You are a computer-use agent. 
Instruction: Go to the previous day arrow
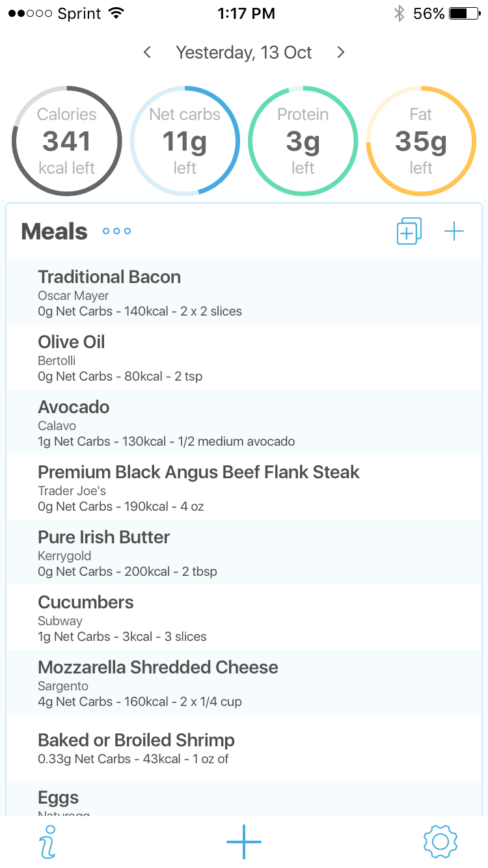pyautogui.click(x=148, y=53)
